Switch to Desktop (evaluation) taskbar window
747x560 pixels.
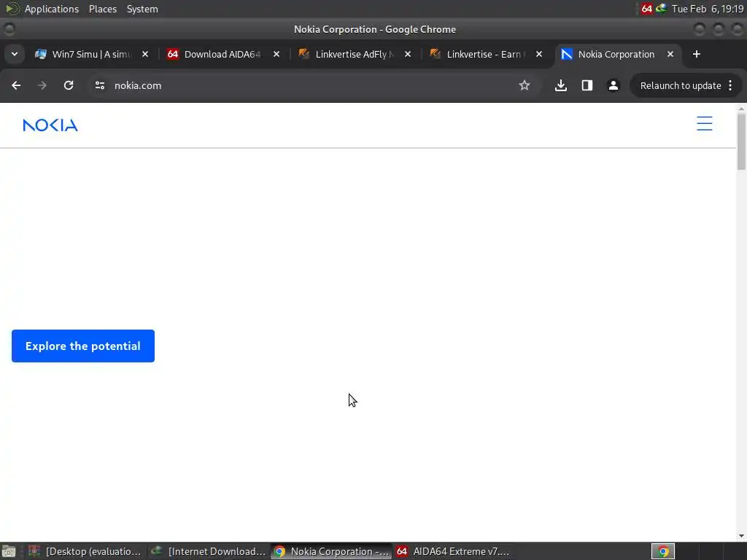point(85,551)
